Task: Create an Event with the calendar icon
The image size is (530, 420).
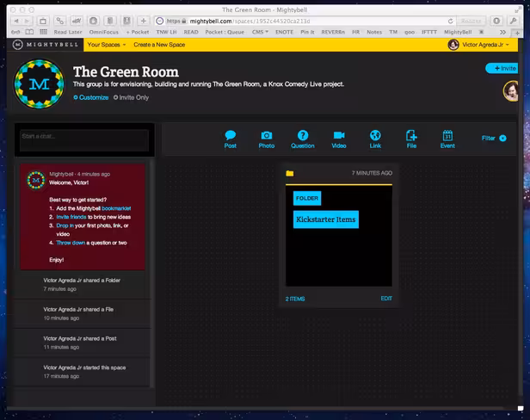Action: (x=447, y=135)
